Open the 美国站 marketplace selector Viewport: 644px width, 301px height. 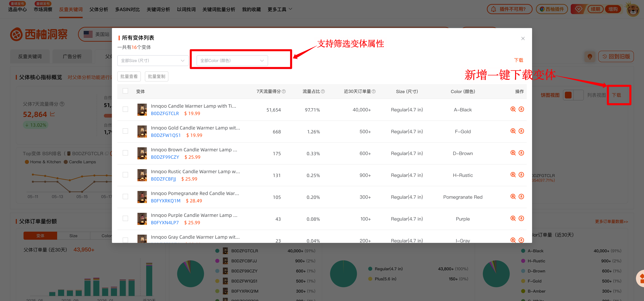[x=96, y=34]
